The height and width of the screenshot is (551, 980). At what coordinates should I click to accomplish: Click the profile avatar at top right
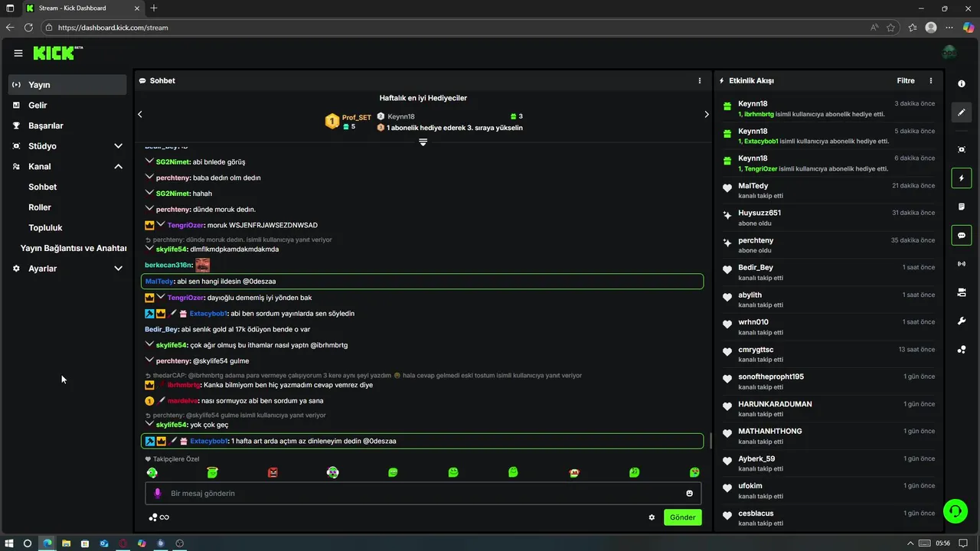[949, 53]
